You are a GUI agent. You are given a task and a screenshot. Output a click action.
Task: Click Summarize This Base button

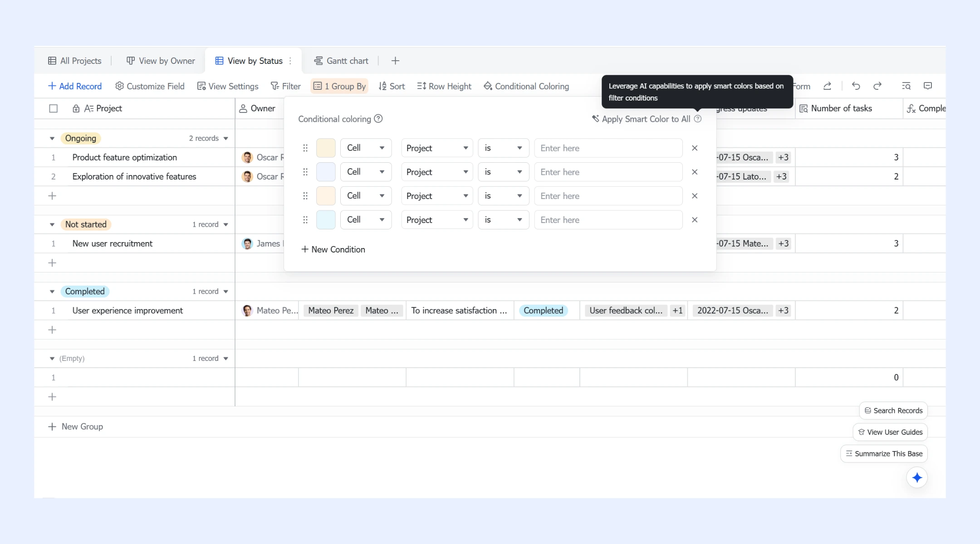pyautogui.click(x=884, y=454)
